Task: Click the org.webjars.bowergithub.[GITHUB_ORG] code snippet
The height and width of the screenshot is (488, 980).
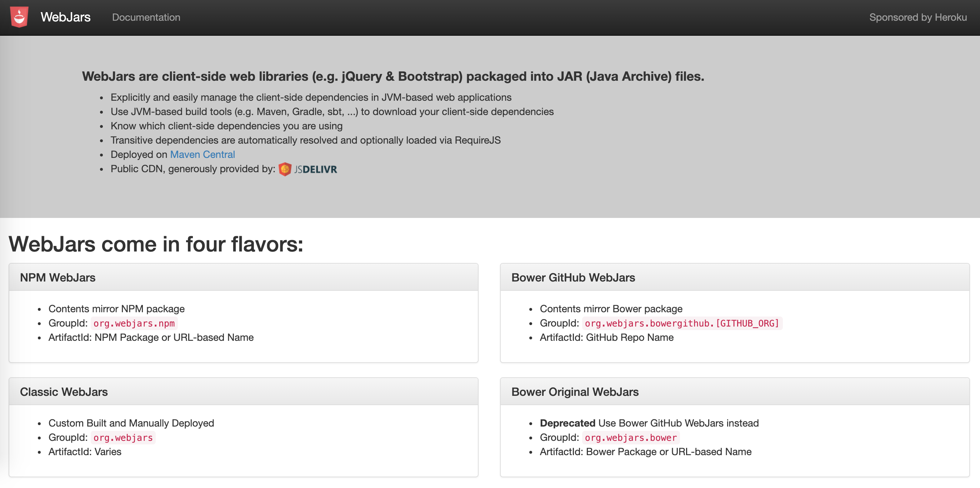Action: click(x=682, y=323)
